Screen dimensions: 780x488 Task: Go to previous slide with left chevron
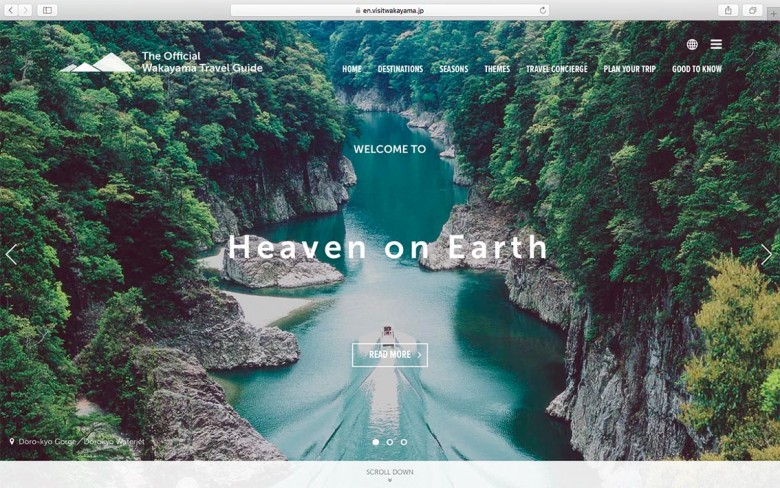11,254
